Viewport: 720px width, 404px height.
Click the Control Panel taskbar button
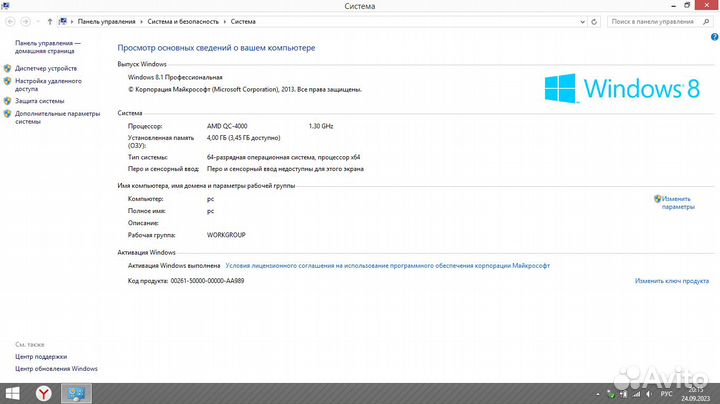point(76,393)
